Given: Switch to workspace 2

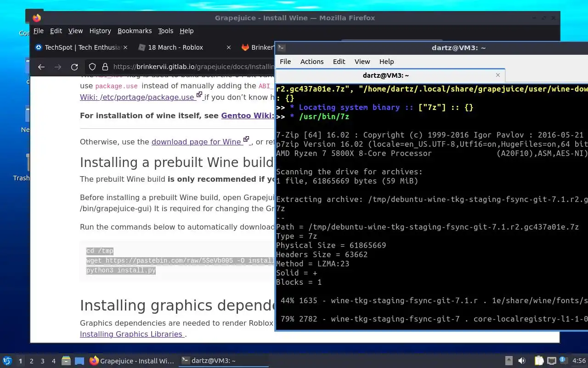Looking at the screenshot, I should click(x=31, y=361).
